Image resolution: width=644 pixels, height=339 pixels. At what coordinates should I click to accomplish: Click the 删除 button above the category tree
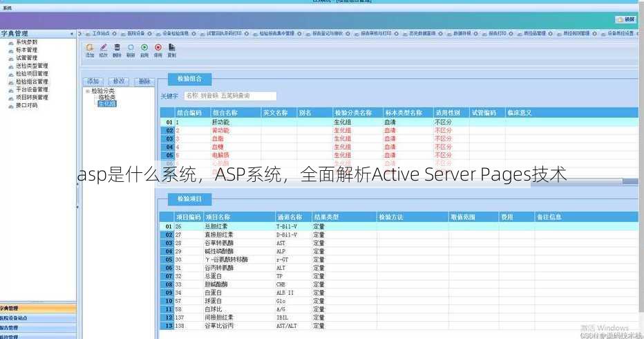point(144,81)
